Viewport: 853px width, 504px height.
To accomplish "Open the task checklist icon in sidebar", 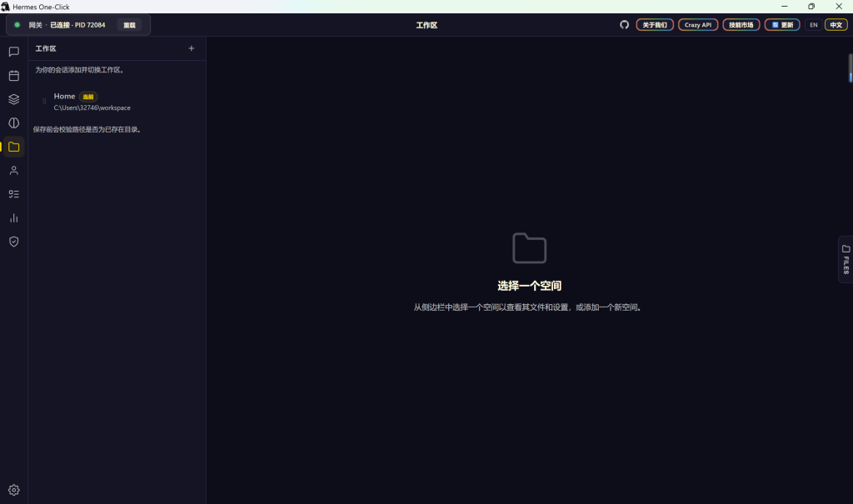I will (x=13, y=194).
